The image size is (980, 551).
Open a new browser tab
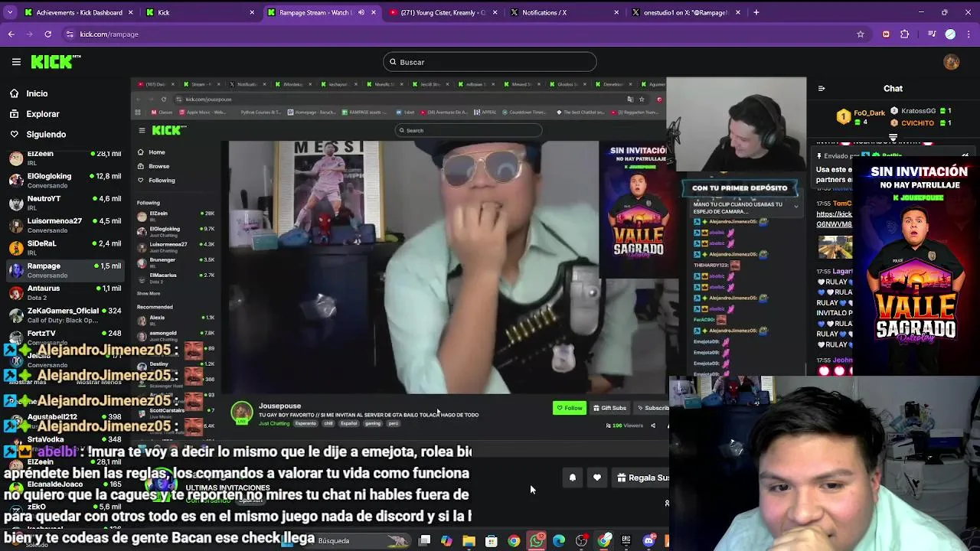[x=756, y=12]
